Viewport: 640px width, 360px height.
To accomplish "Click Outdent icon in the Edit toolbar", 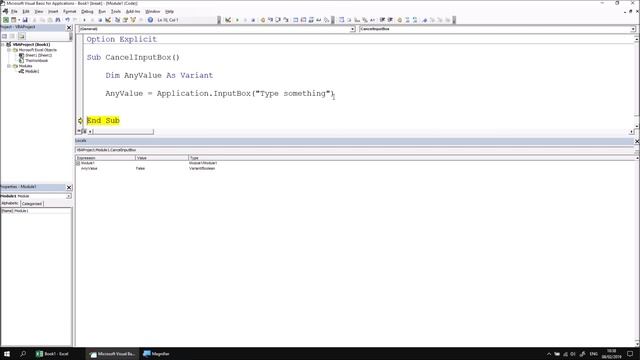I will pos(390,20).
